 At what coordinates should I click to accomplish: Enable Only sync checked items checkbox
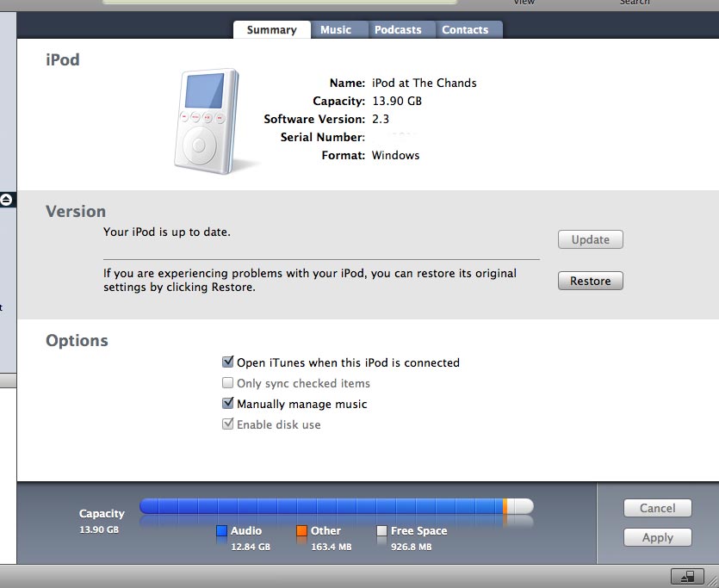click(227, 383)
